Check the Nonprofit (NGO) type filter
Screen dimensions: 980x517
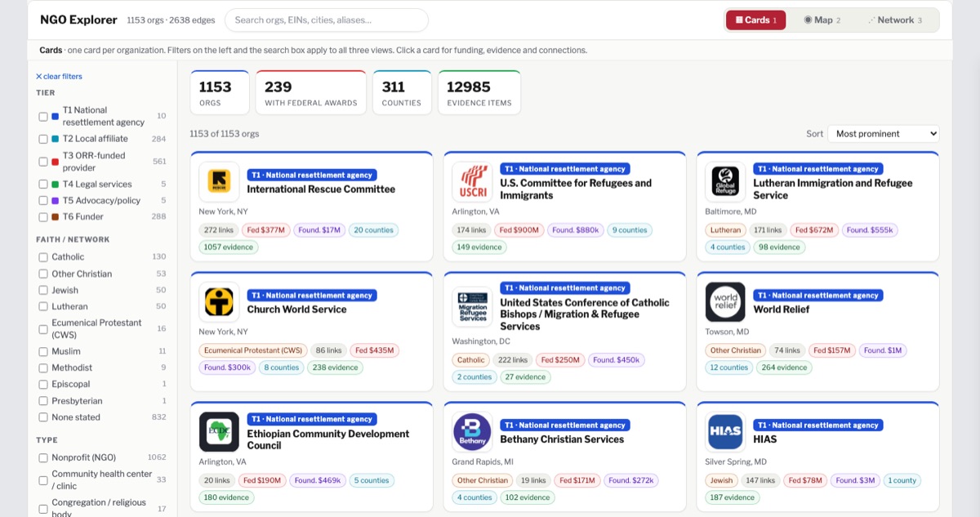point(43,457)
